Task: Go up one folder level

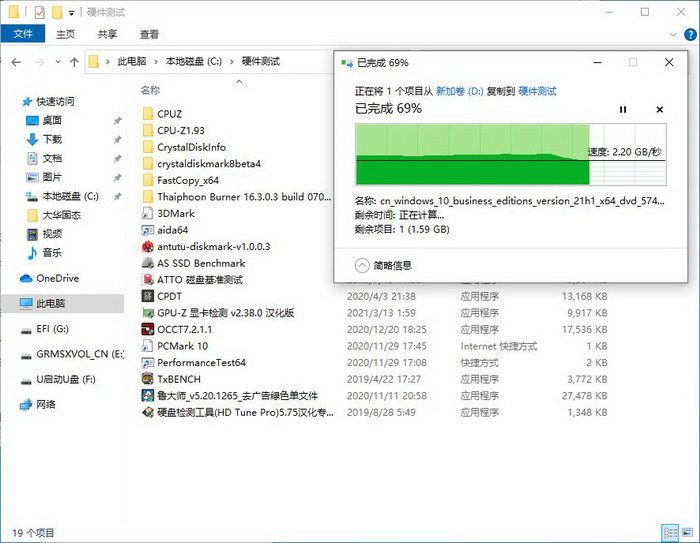Action: (75, 62)
